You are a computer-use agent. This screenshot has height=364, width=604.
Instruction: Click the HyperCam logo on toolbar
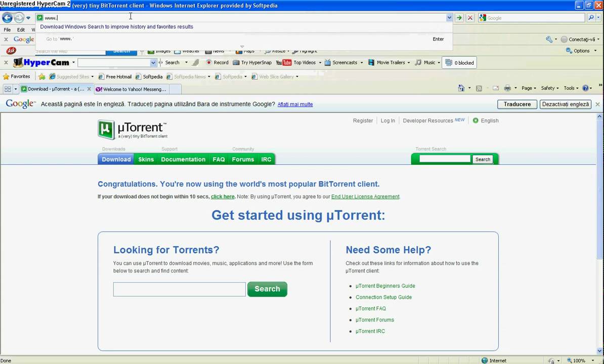(x=41, y=62)
